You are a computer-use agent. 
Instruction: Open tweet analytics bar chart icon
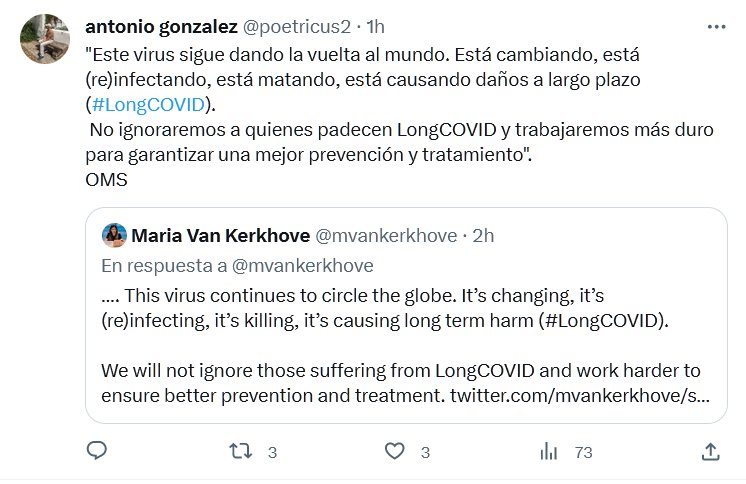(549, 452)
